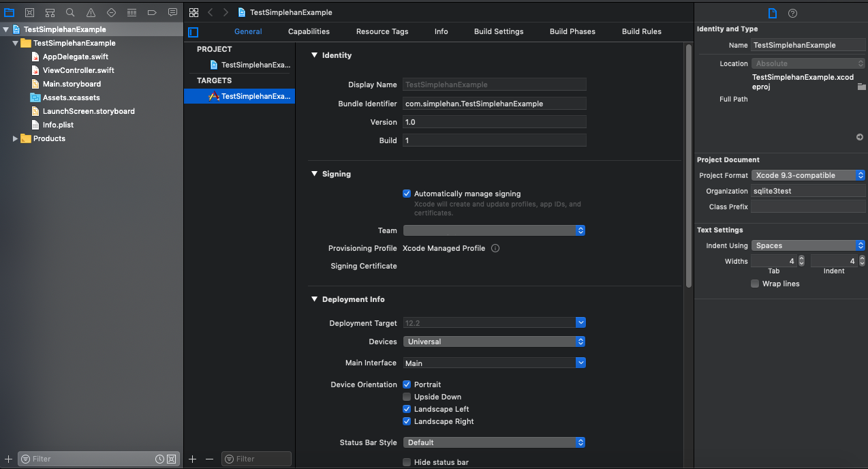The image size is (868, 469).
Task: Enable Wrap lines checkbox
Action: pos(755,284)
